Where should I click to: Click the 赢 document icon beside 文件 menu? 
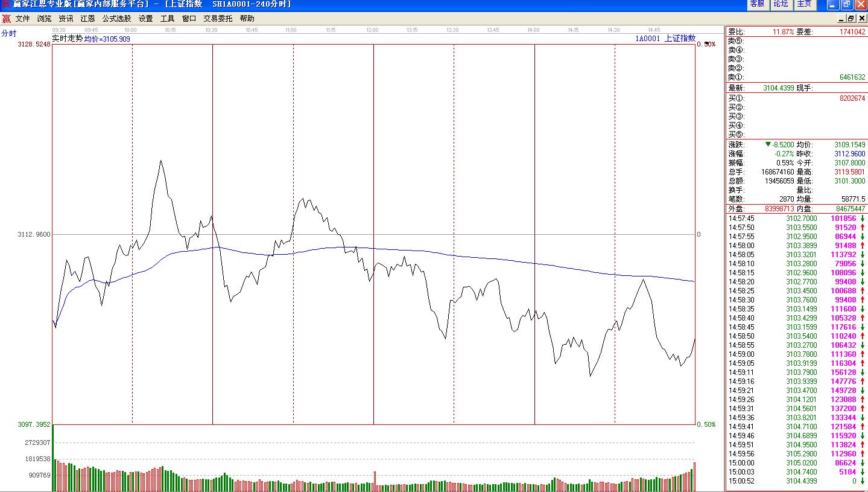(6, 19)
